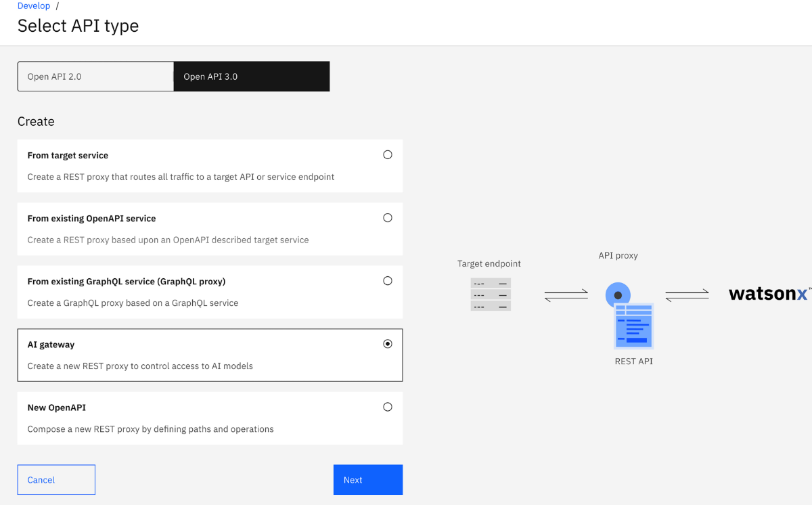Click the Cancel button
The width and height of the screenshot is (812, 505).
(56, 480)
